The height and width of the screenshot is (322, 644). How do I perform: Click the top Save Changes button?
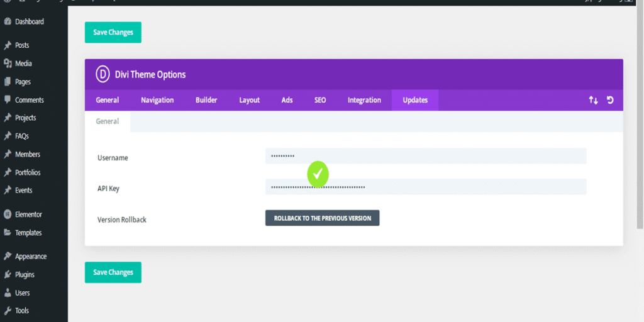click(113, 33)
